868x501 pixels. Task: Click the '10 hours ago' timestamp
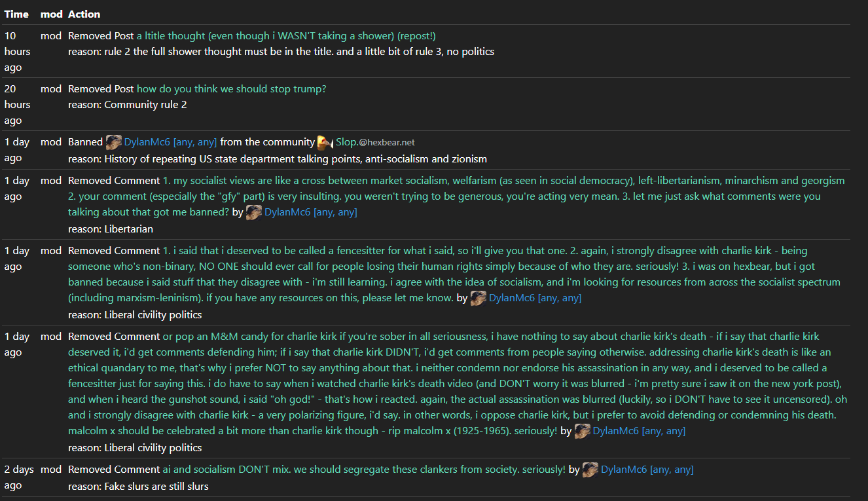(x=18, y=52)
